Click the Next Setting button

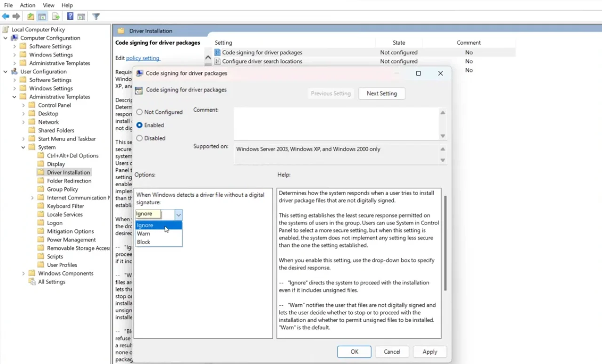(x=381, y=93)
